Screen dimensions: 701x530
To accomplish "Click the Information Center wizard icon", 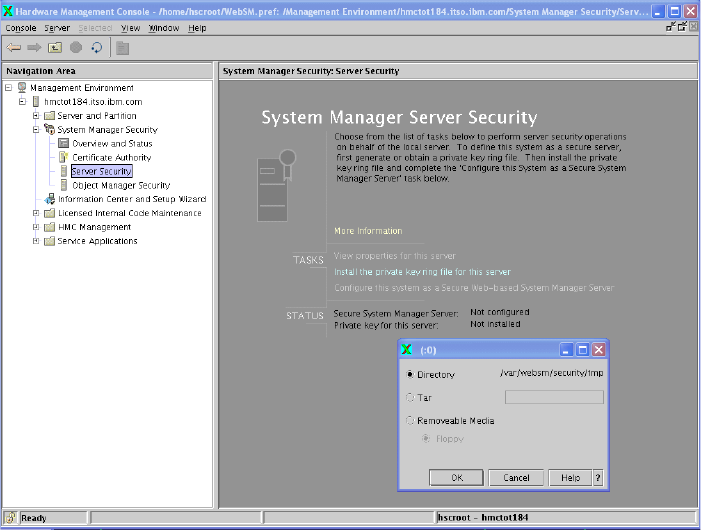I will [x=50, y=199].
